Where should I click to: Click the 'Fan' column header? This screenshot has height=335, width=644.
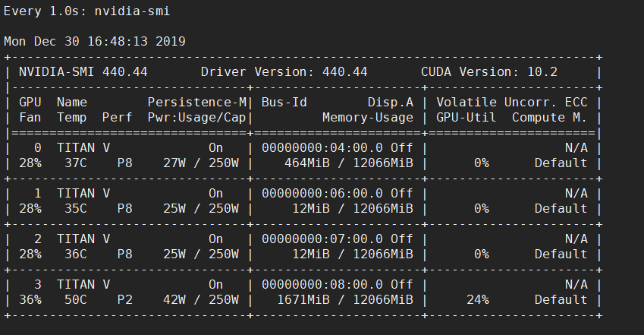pos(30,118)
